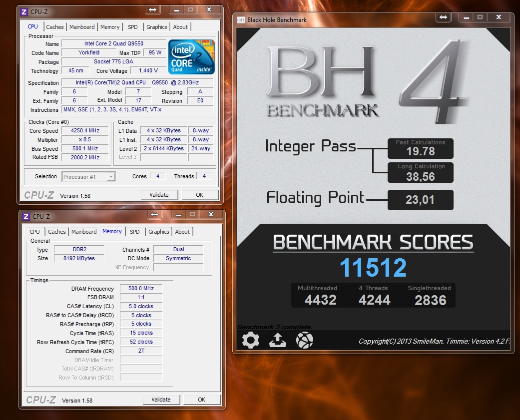Image resolution: width=520 pixels, height=420 pixels.
Task: Click Command Rate value 2T
Action: coord(141,351)
